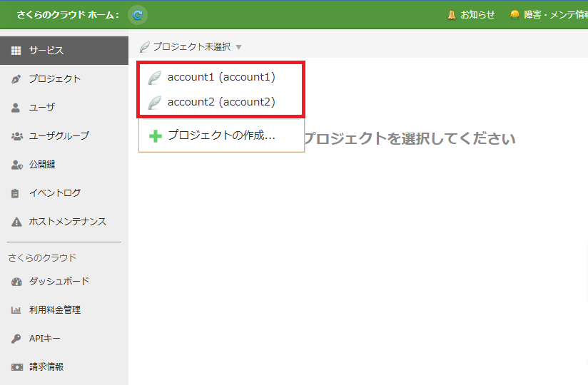Click the key icon beside APIキー
The width and height of the screenshot is (588, 385).
16,339
